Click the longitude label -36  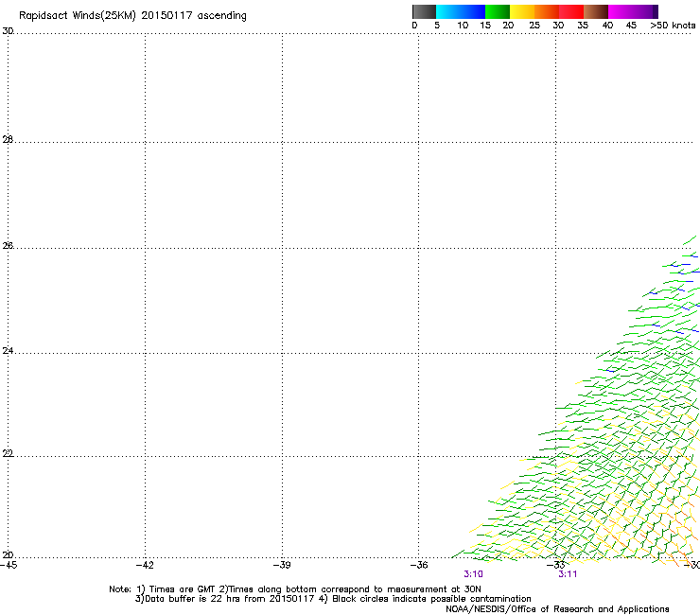coord(419,565)
